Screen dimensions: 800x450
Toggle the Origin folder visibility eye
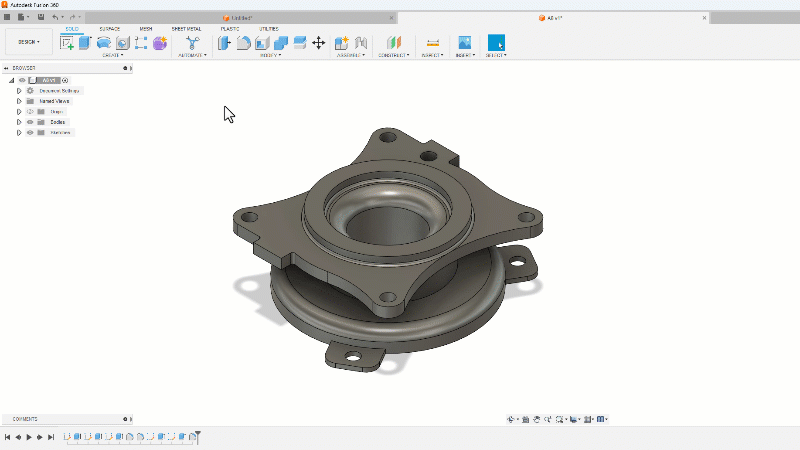pyautogui.click(x=30, y=111)
